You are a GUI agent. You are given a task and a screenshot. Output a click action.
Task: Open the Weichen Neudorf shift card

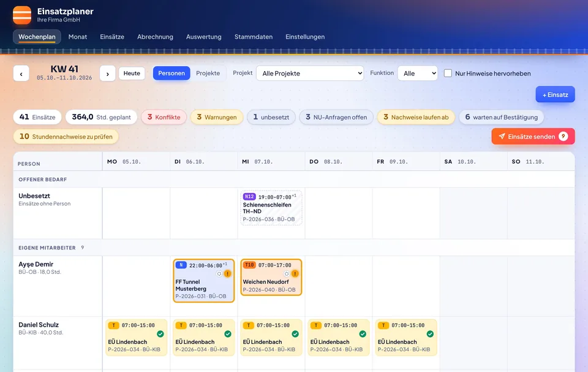tap(271, 277)
